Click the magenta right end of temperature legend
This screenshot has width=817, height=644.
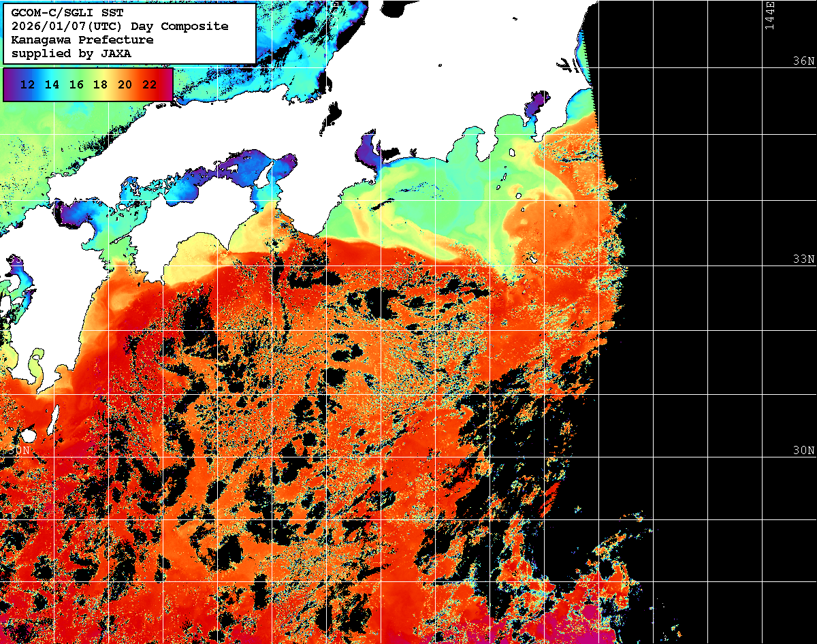tap(167, 85)
